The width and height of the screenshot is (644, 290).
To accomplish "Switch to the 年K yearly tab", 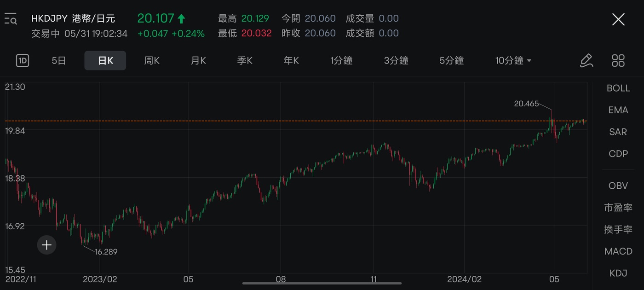I will coord(291,60).
